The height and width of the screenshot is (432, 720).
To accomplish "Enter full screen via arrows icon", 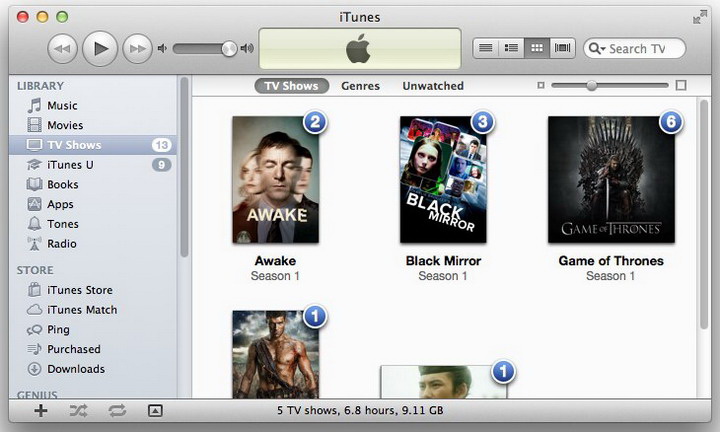I will click(700, 17).
